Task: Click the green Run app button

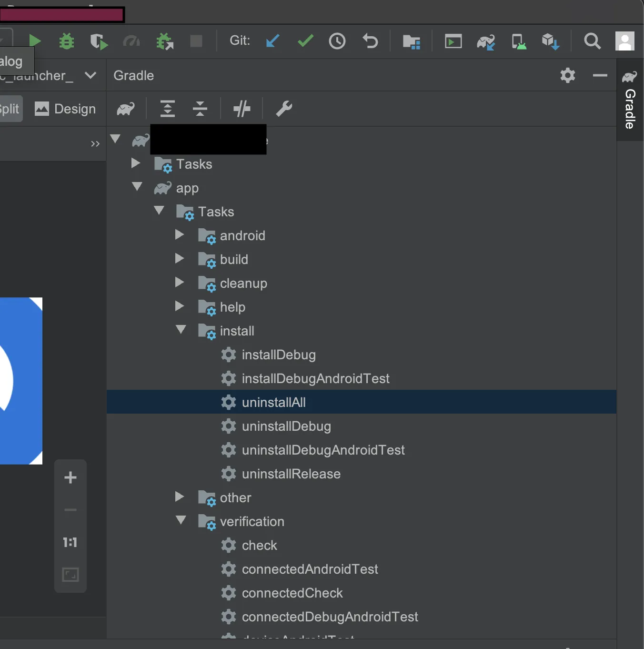Action: coord(34,41)
